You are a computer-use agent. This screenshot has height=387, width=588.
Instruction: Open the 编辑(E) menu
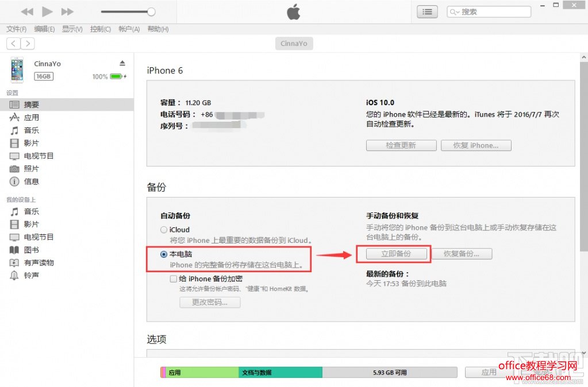pos(44,29)
